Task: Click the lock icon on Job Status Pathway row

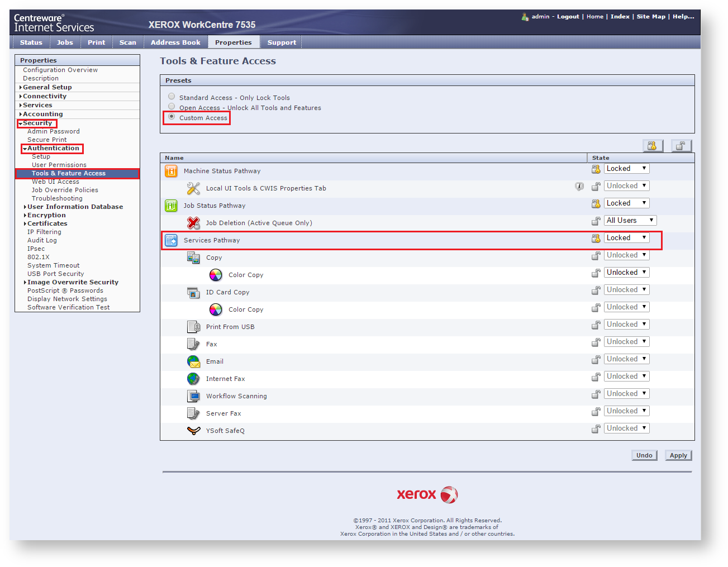Action: (x=596, y=203)
